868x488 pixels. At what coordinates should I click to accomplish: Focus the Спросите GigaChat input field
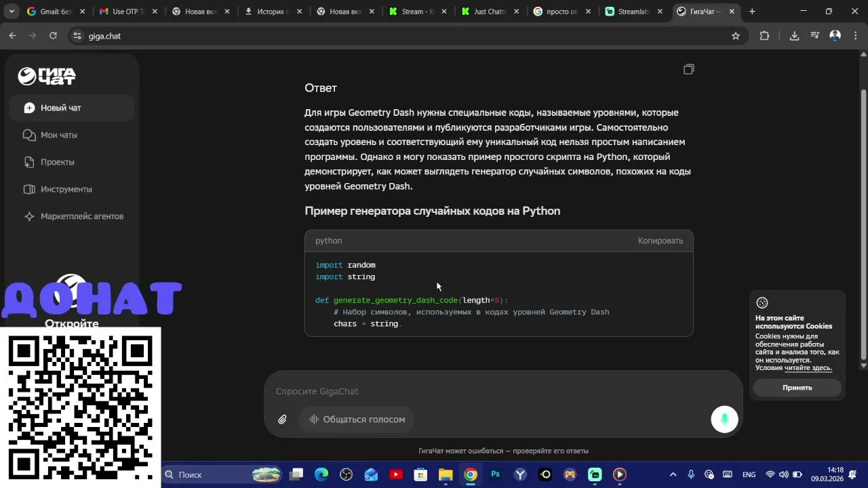[x=503, y=391]
